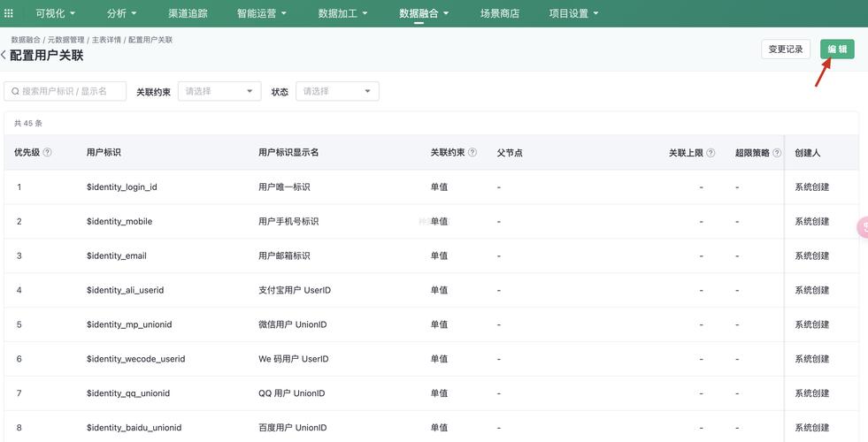Click 单值 in the $identity_mp_unionid row
868x442 pixels.
click(439, 324)
